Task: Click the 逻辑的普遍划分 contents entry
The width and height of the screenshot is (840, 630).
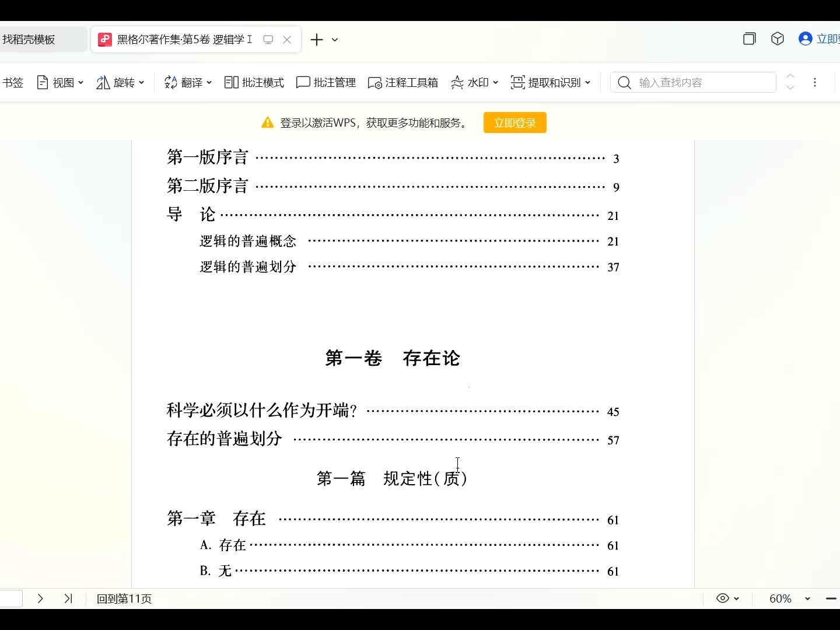Action: tap(409, 267)
